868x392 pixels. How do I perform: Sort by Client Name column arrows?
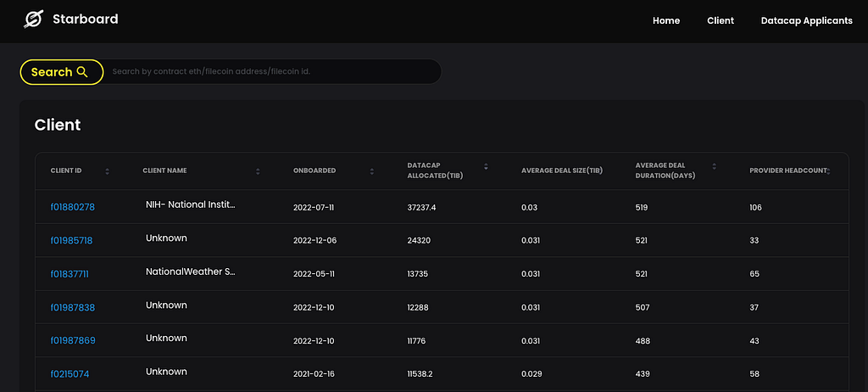(x=258, y=171)
